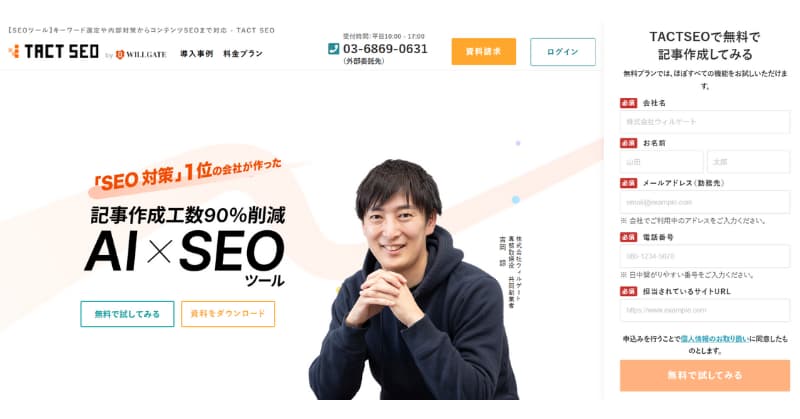Click the photo of the smiling man
The width and height of the screenshot is (800, 419).
coord(413,280)
